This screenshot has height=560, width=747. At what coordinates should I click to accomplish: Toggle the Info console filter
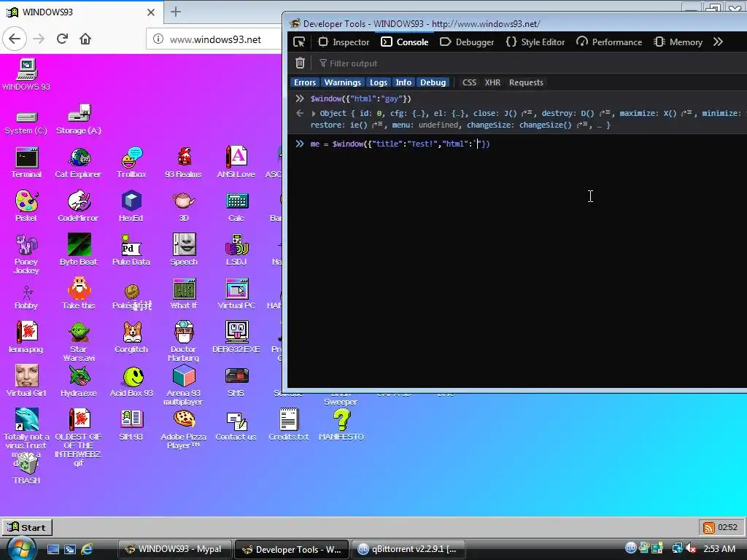click(x=403, y=82)
